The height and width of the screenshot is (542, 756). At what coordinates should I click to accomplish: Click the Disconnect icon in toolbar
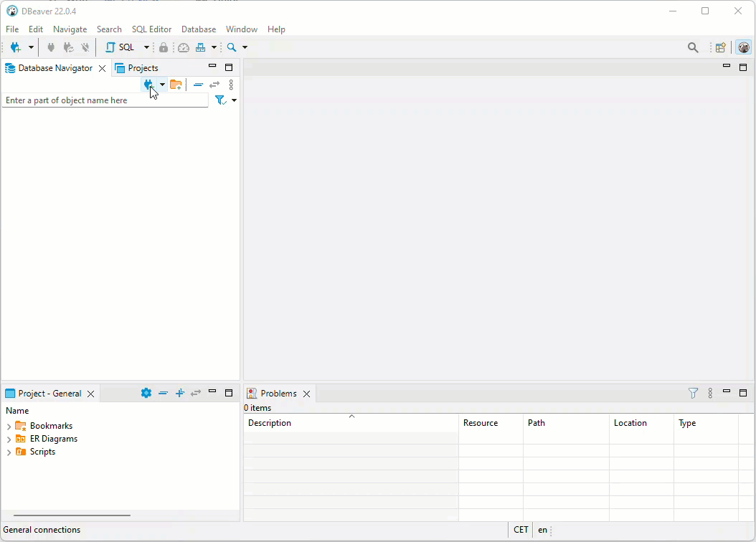[x=85, y=47]
